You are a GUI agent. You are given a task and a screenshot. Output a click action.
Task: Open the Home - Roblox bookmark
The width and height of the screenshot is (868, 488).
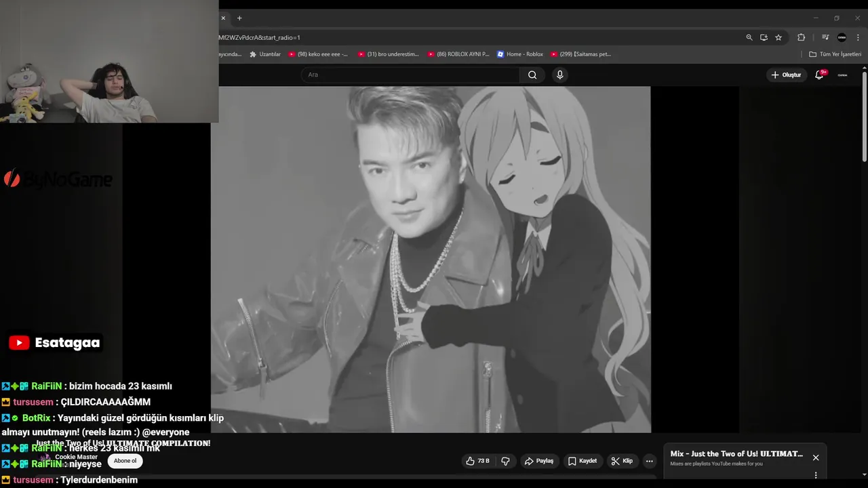click(520, 54)
